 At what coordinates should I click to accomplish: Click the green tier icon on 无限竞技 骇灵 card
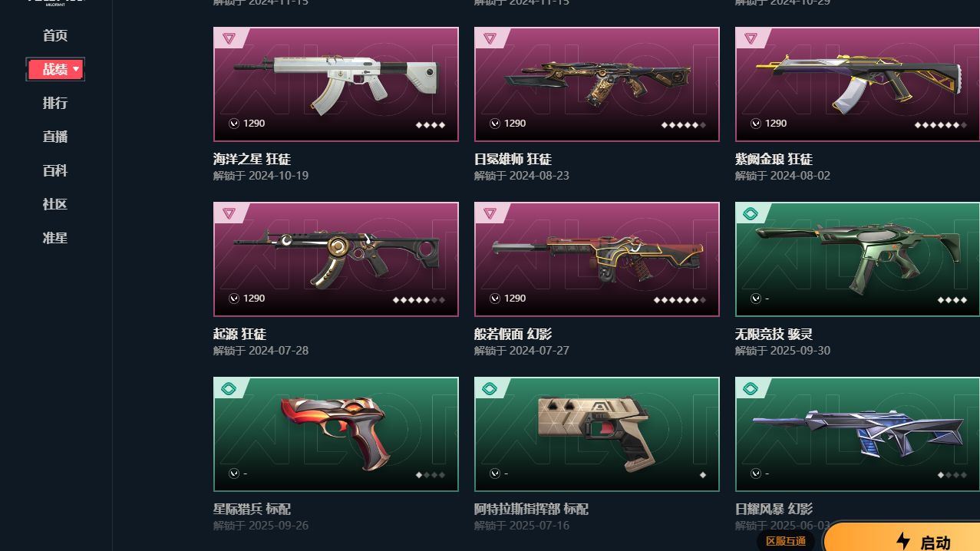[751, 213]
